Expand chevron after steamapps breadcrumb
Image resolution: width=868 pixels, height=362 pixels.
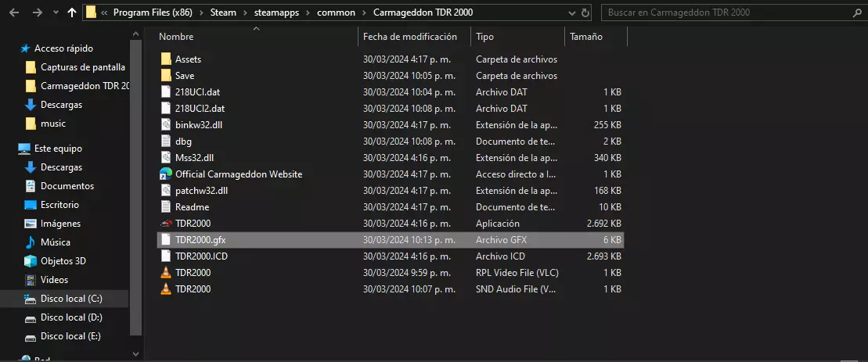[308, 13]
